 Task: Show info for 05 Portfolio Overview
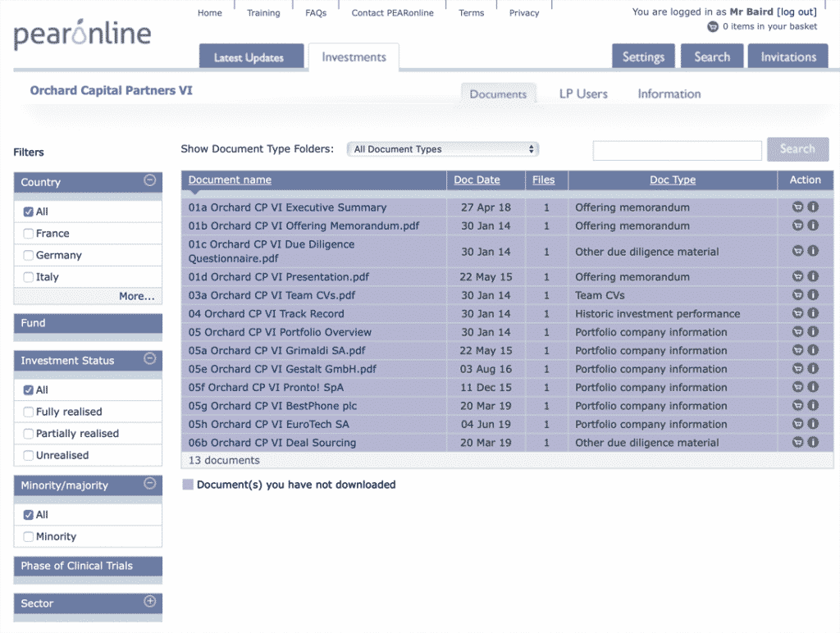(x=813, y=331)
